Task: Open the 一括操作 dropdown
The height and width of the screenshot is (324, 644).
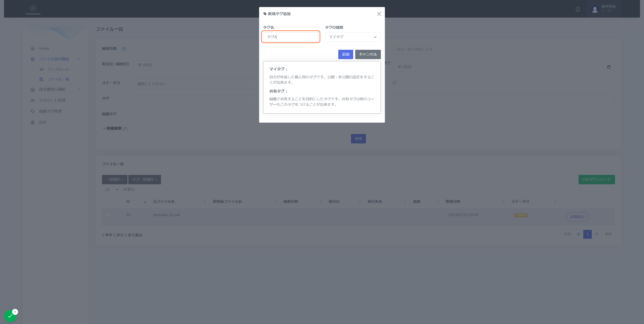Action: 115,179
